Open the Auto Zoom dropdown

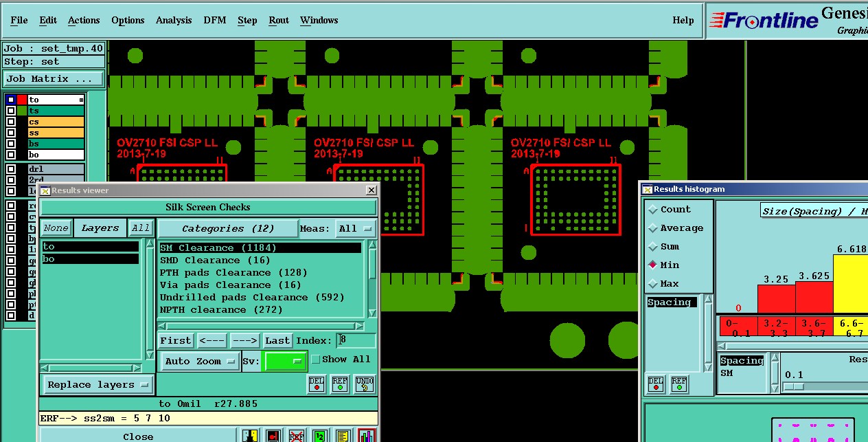(x=200, y=361)
